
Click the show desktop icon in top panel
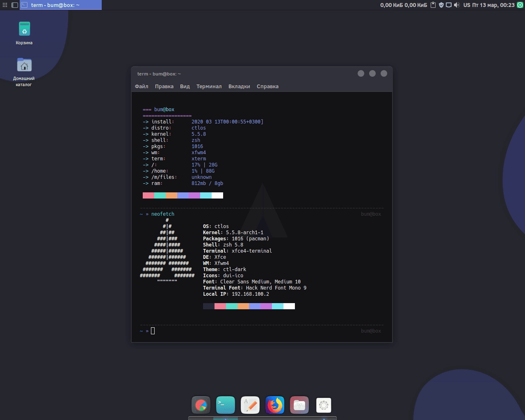tap(15, 5)
